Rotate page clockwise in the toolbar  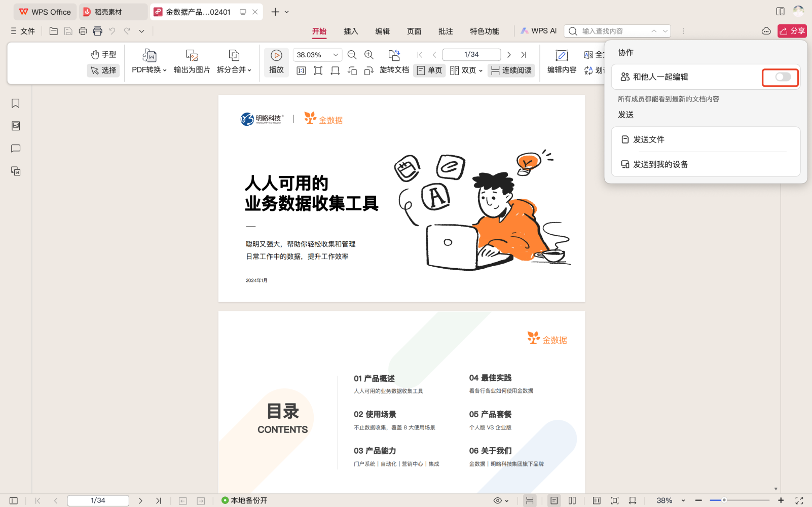pos(369,70)
